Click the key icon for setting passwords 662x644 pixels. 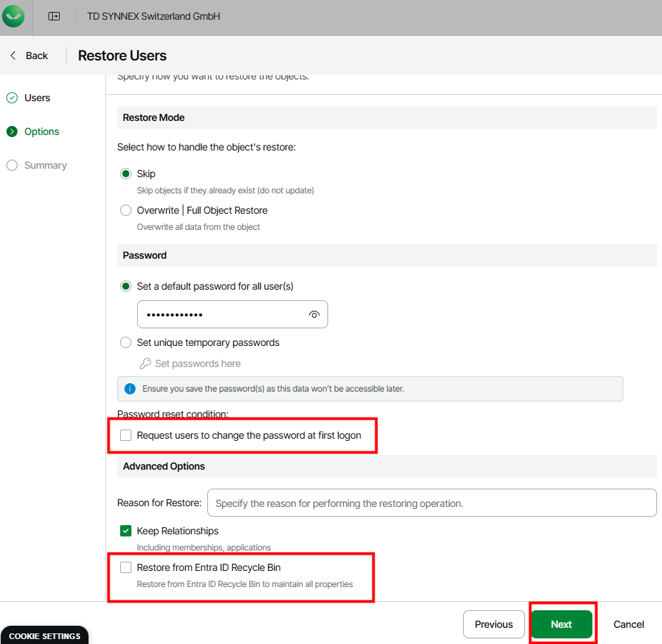click(145, 363)
